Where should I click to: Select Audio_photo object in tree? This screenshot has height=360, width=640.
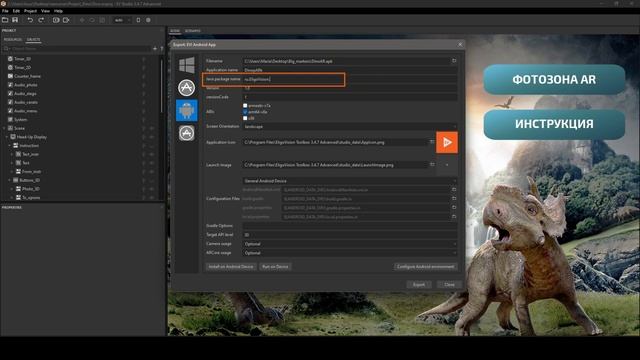coord(25,85)
